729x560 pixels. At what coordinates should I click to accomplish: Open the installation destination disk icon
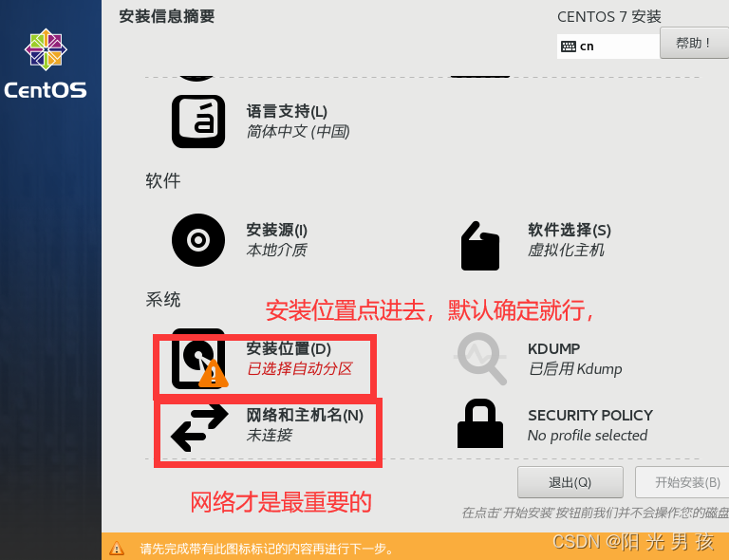pos(199,359)
